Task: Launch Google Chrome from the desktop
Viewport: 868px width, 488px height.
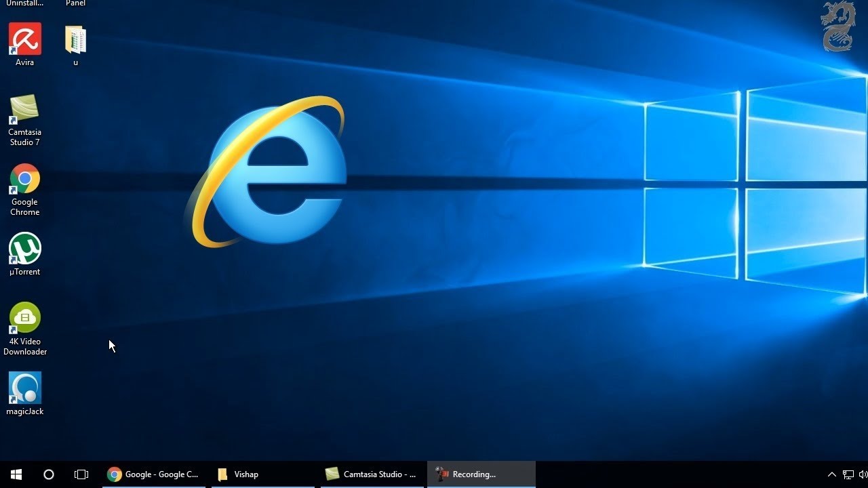Action: [x=24, y=180]
